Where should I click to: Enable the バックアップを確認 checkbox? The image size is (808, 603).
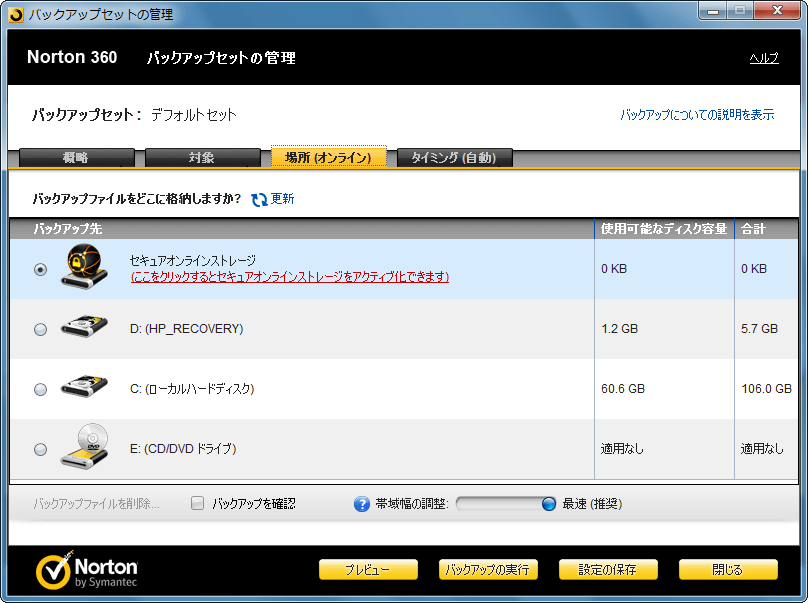point(197,503)
